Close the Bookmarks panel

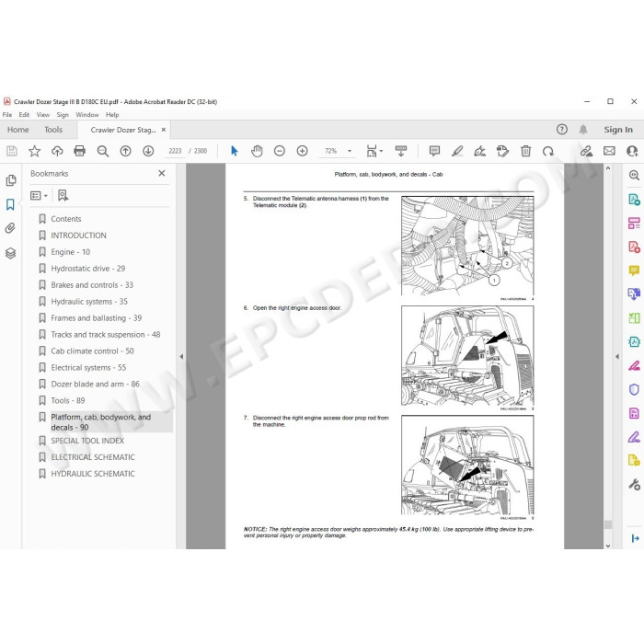tap(162, 173)
